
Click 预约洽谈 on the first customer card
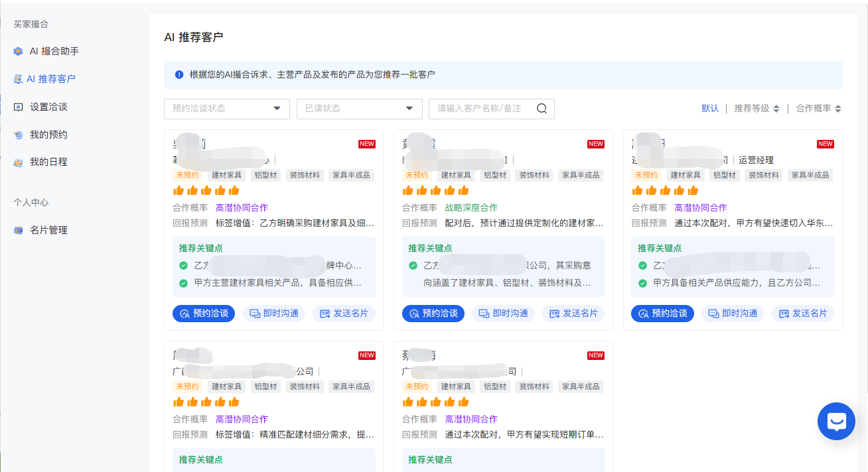(x=204, y=314)
